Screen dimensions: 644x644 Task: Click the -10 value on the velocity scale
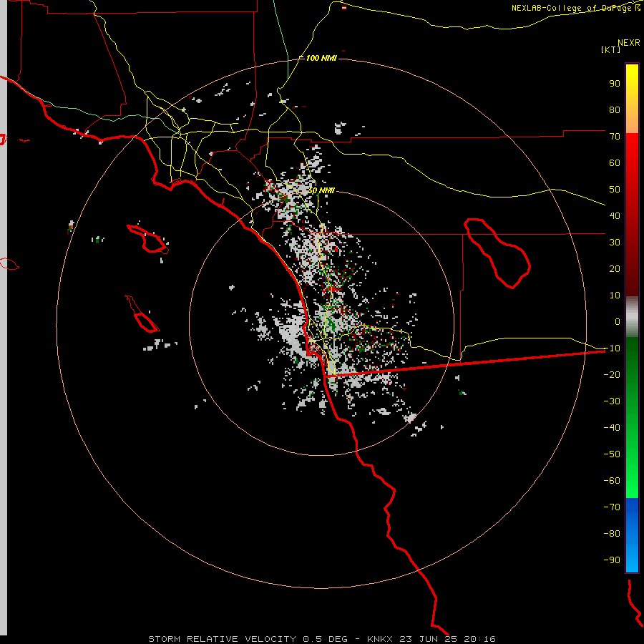pos(612,348)
